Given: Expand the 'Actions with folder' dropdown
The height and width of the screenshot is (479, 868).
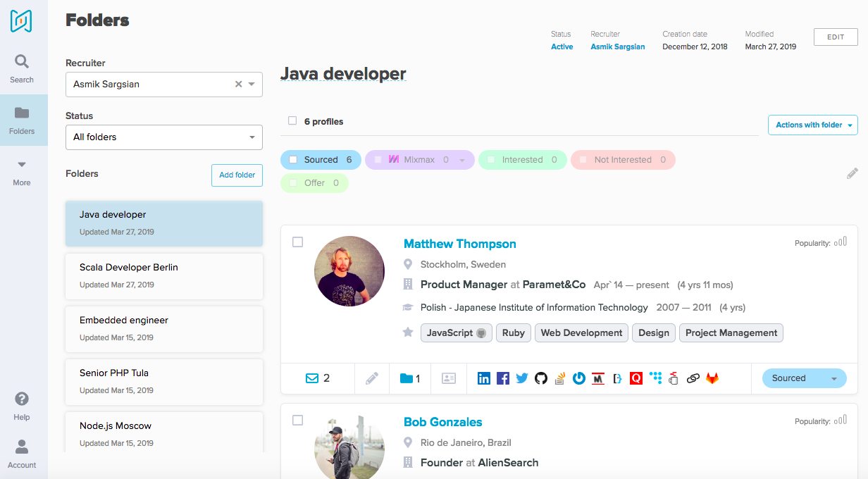Looking at the screenshot, I should click(812, 125).
